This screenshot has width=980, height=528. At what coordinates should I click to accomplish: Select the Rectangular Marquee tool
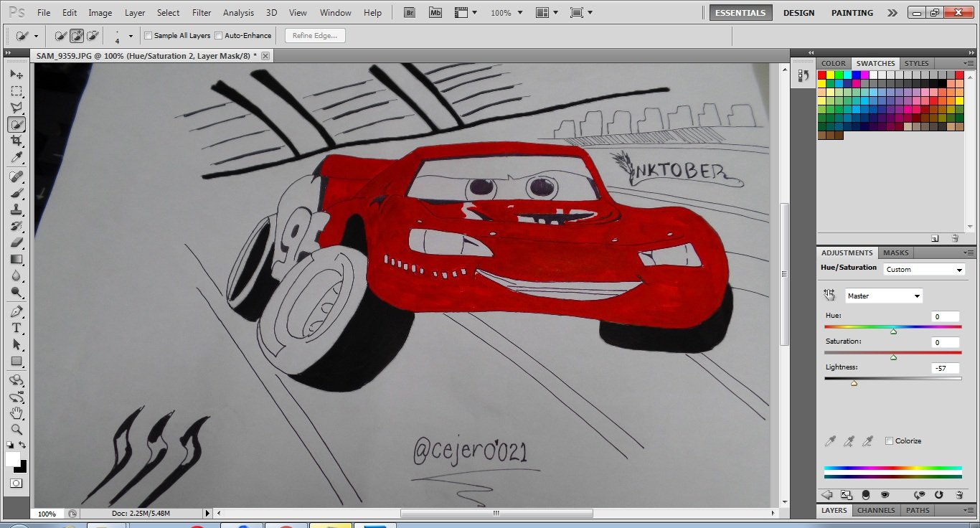pyautogui.click(x=17, y=91)
